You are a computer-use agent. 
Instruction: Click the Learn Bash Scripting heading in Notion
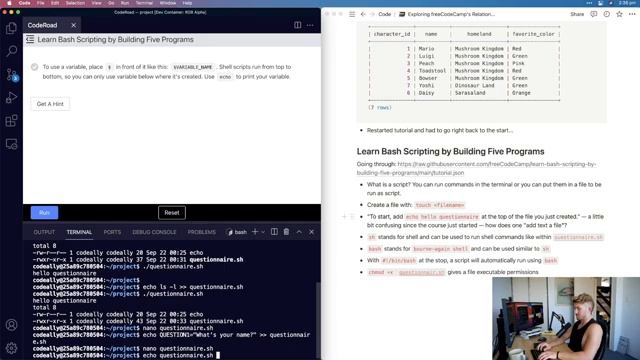pyautogui.click(x=450, y=151)
